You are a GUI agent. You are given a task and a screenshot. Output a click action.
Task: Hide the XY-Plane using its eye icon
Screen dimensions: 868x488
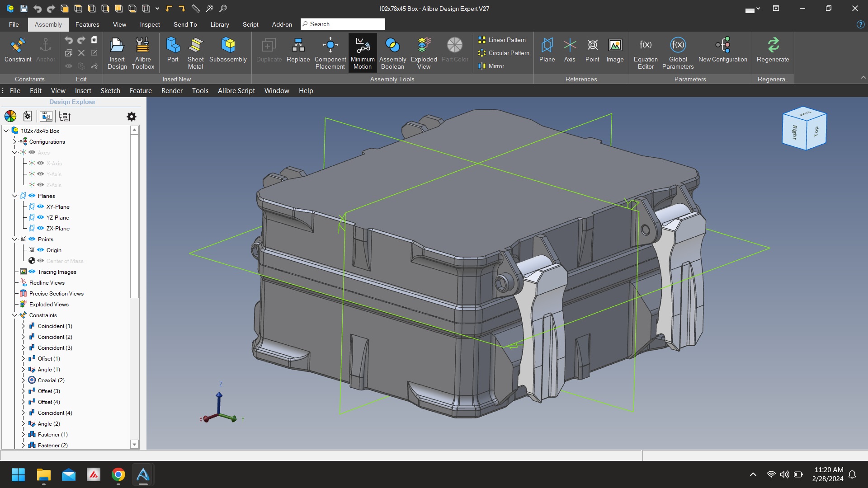[x=41, y=206]
